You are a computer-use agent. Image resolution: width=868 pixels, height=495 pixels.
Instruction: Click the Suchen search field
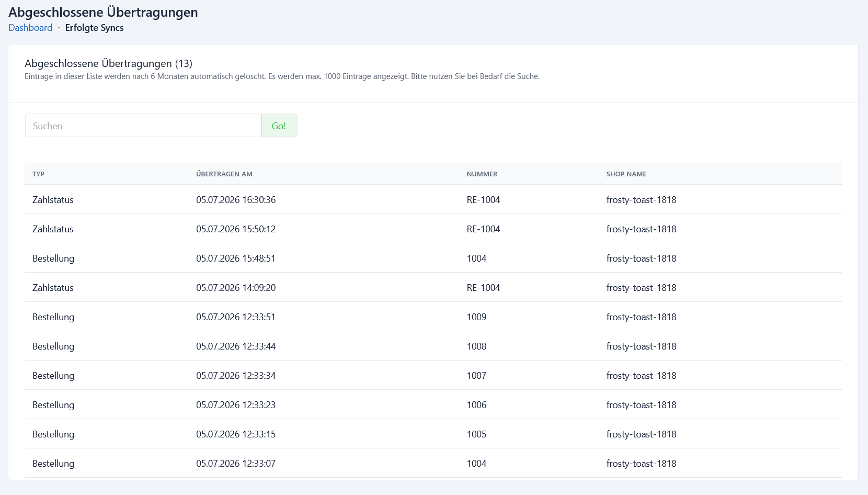point(143,126)
